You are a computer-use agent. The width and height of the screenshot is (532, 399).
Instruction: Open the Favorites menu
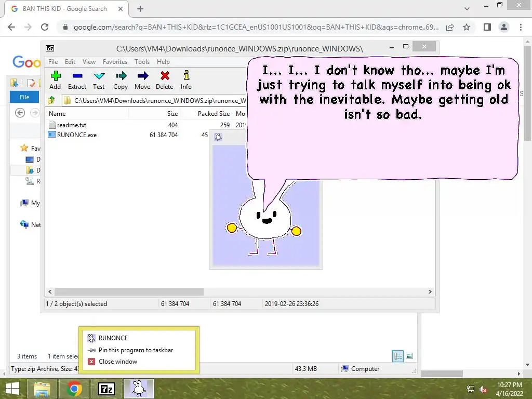pos(115,62)
